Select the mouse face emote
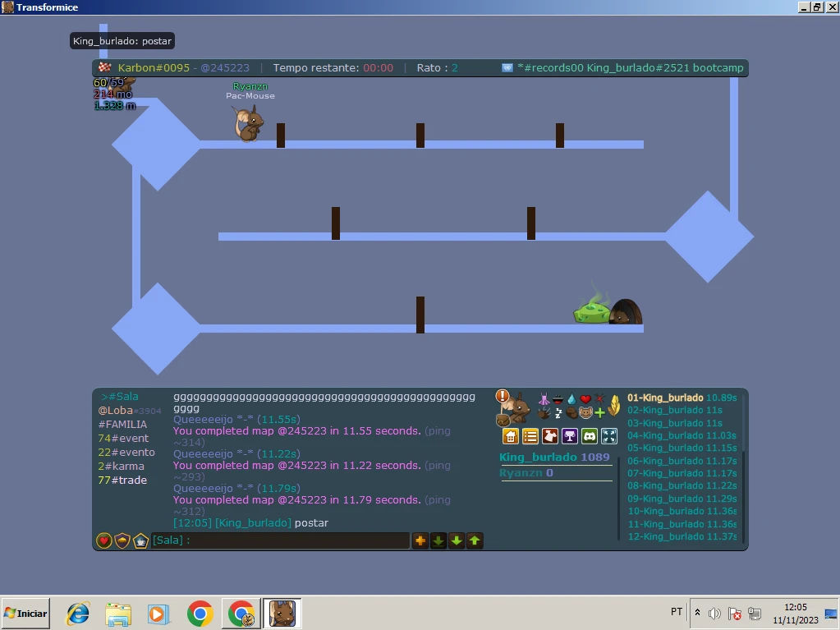The width and height of the screenshot is (840, 630). (585, 413)
